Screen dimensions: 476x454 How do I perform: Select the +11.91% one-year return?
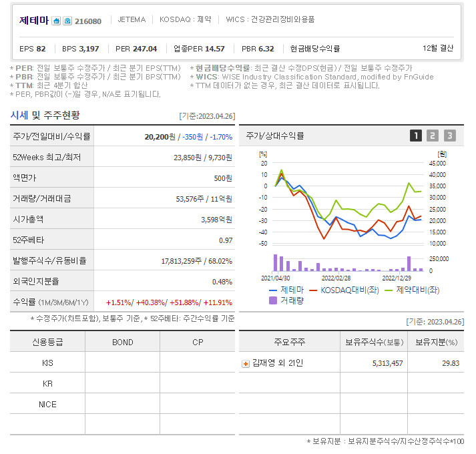[218, 302]
